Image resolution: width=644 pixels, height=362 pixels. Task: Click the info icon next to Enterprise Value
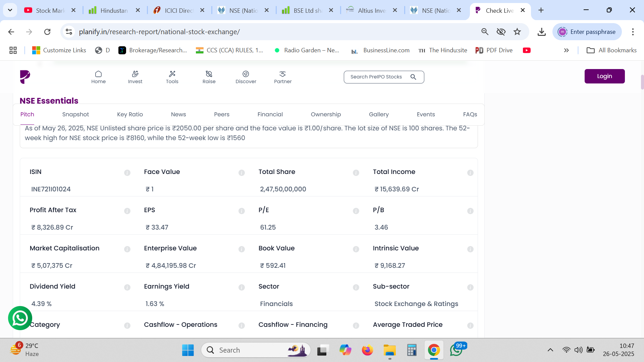tap(241, 249)
